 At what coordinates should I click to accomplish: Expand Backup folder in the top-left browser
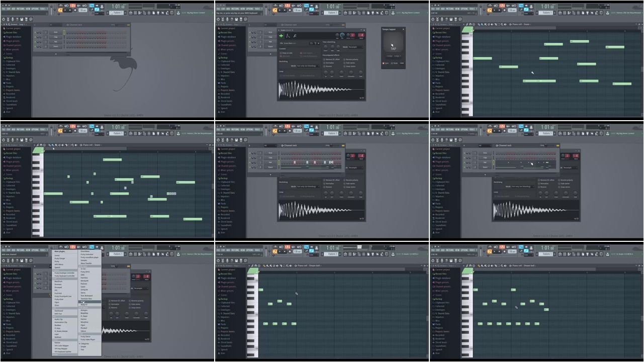click(x=9, y=57)
